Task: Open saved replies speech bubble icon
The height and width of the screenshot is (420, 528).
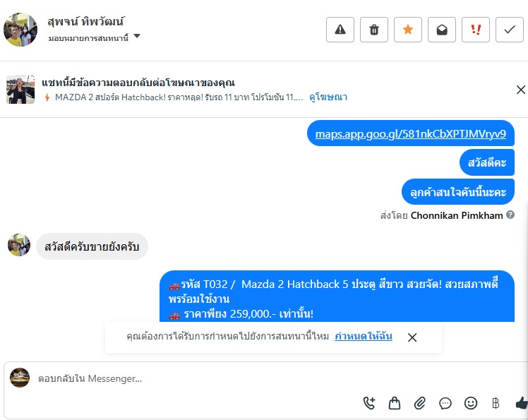Action: pyautogui.click(x=445, y=403)
